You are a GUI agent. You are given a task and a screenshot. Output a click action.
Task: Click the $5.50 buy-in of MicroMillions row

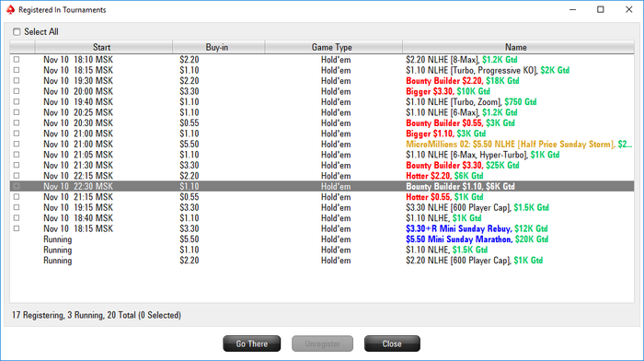tap(189, 145)
